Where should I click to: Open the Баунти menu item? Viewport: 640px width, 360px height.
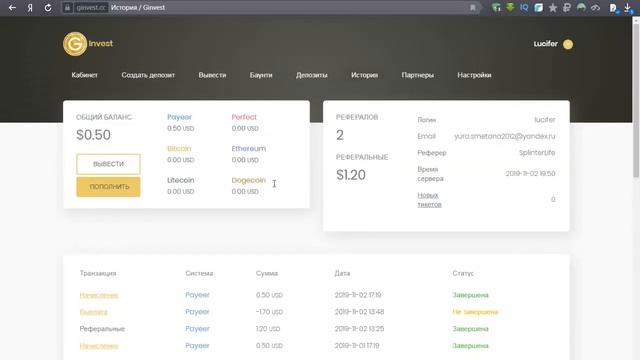261,75
